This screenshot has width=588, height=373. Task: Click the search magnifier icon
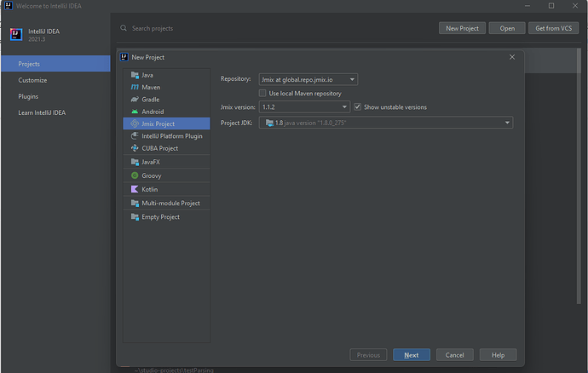(x=124, y=28)
